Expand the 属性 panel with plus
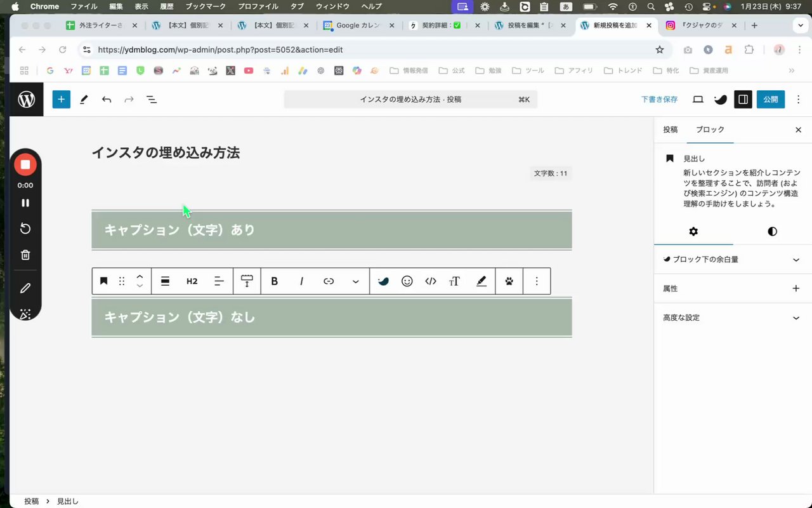 [733, 288]
